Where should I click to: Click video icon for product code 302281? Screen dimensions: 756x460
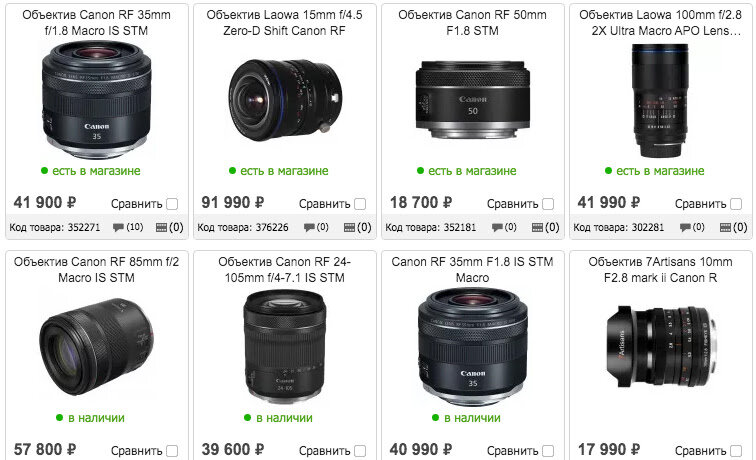point(725,228)
